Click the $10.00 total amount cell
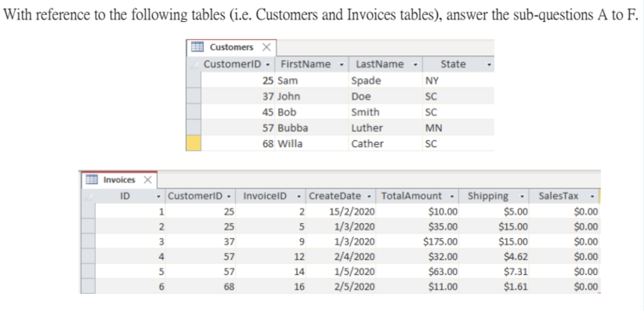 tap(417, 212)
